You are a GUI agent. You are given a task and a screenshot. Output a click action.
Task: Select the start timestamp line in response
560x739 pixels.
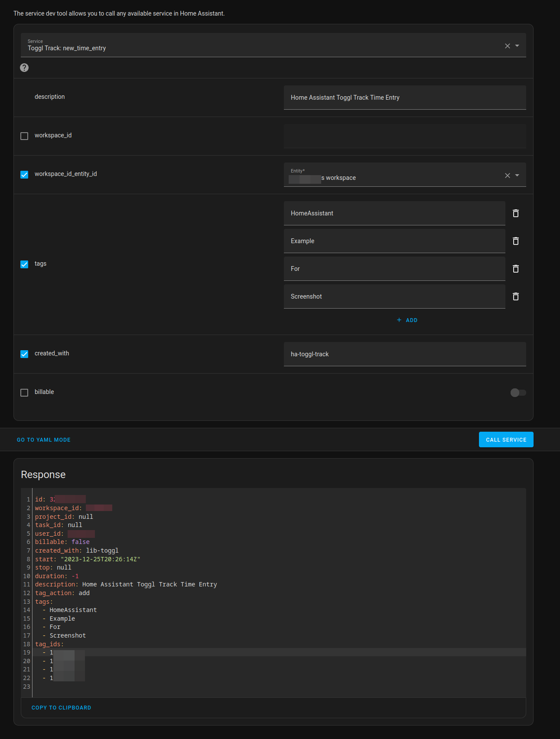coord(88,559)
